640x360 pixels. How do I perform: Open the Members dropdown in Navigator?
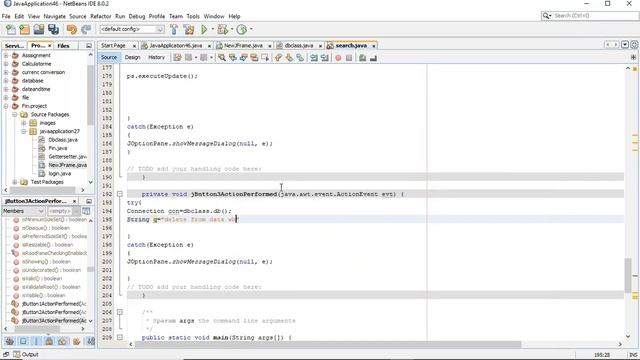point(23,211)
